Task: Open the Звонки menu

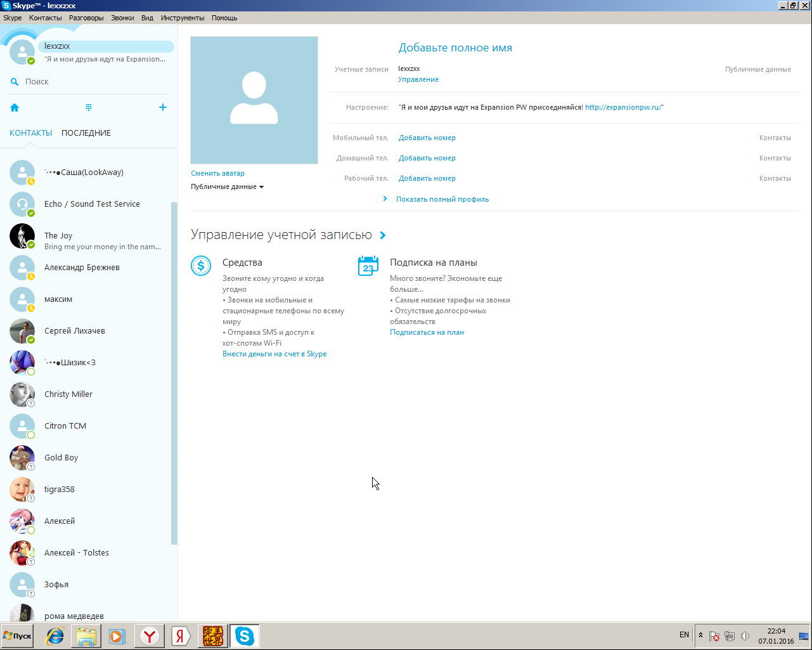Action: pyautogui.click(x=122, y=18)
